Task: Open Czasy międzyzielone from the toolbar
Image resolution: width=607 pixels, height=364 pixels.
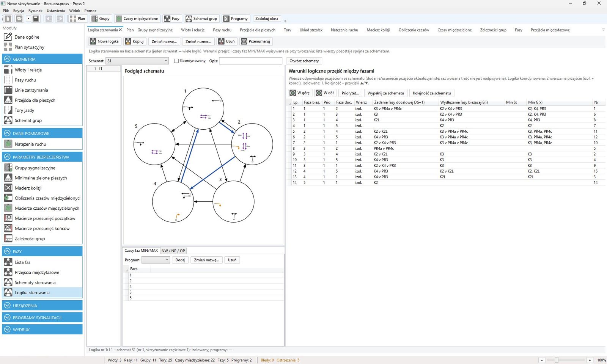Action: coord(137,19)
